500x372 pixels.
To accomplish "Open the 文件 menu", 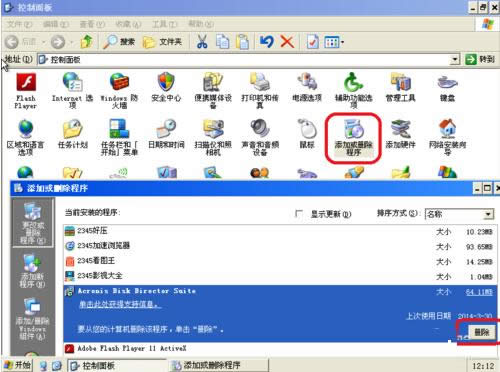I will click(19, 24).
